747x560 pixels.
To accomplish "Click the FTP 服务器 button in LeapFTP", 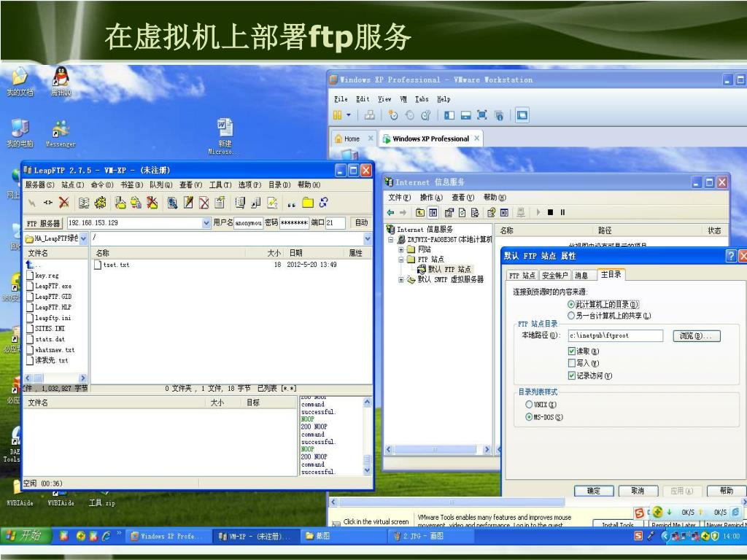I will [x=43, y=223].
